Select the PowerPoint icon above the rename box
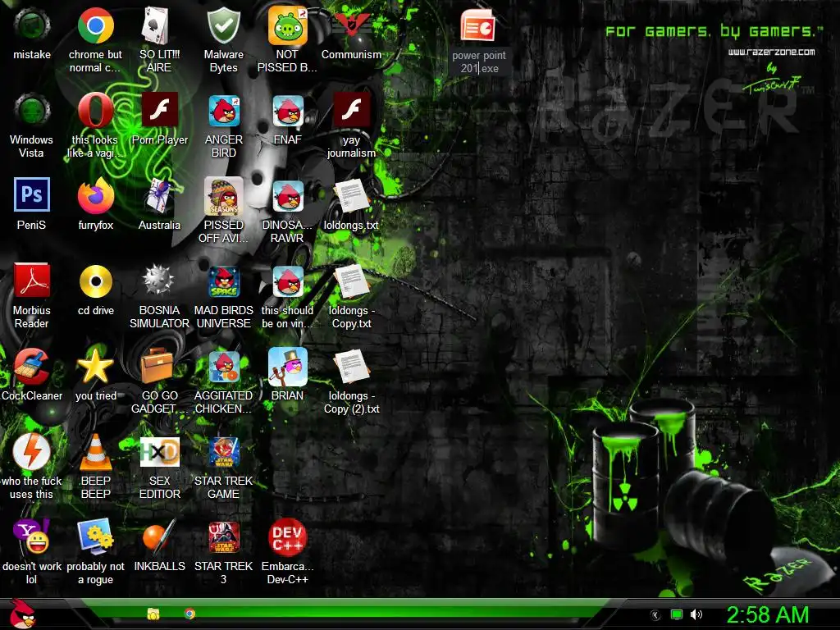 point(478,25)
